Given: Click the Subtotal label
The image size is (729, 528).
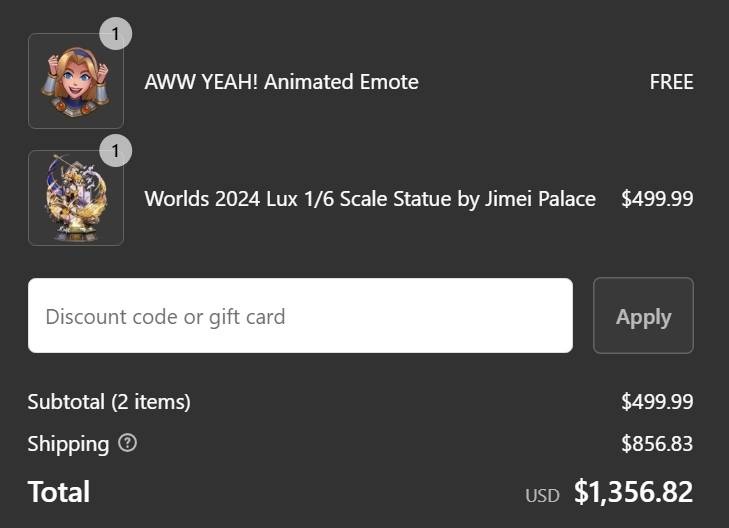Looking at the screenshot, I should point(66,402).
